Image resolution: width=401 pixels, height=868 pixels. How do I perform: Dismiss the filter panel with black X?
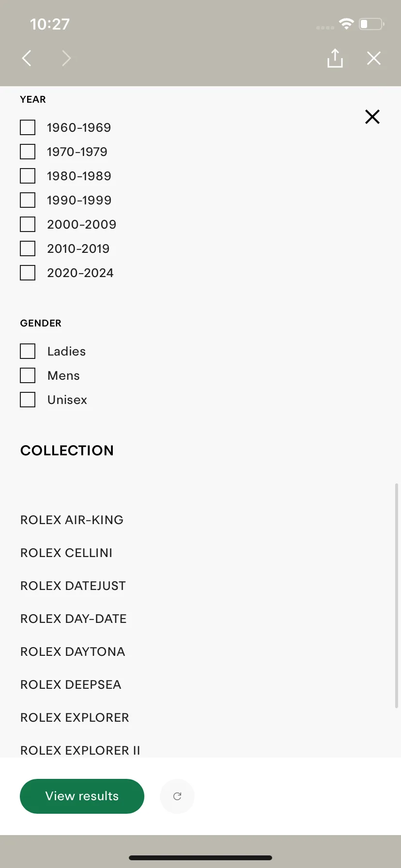click(x=372, y=117)
